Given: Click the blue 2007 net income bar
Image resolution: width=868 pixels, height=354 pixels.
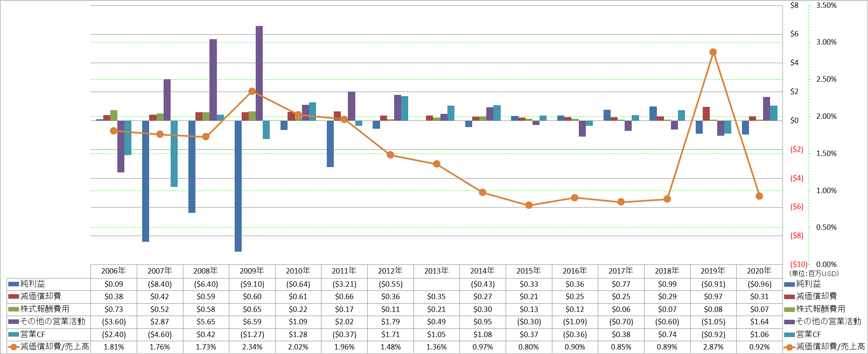Looking at the screenshot, I should [x=145, y=181].
